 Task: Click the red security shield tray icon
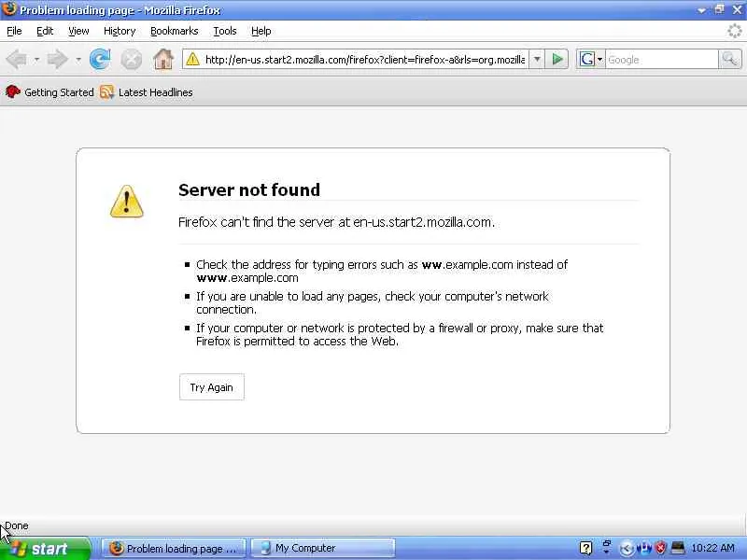pyautogui.click(x=660, y=549)
